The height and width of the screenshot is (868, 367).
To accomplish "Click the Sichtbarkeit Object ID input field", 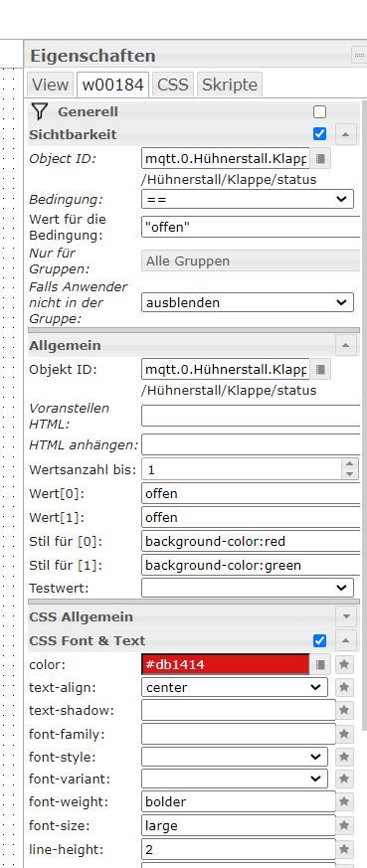I will 226,159.
